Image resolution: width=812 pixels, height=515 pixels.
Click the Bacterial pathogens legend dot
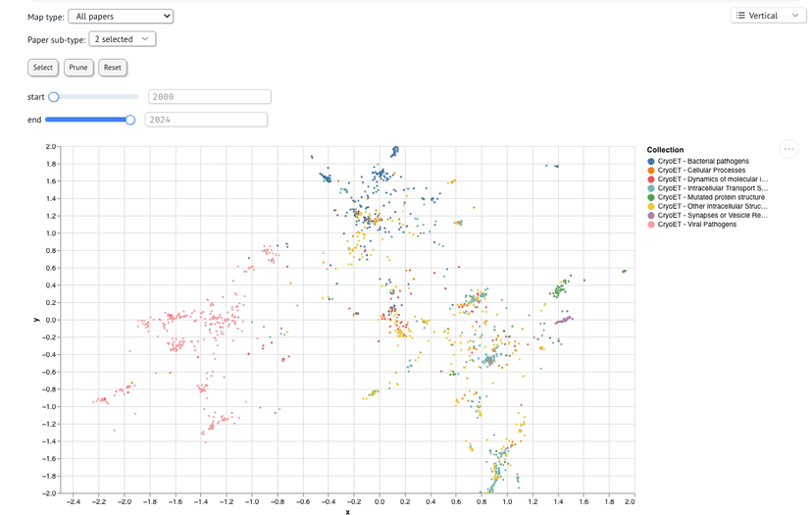[651, 161]
